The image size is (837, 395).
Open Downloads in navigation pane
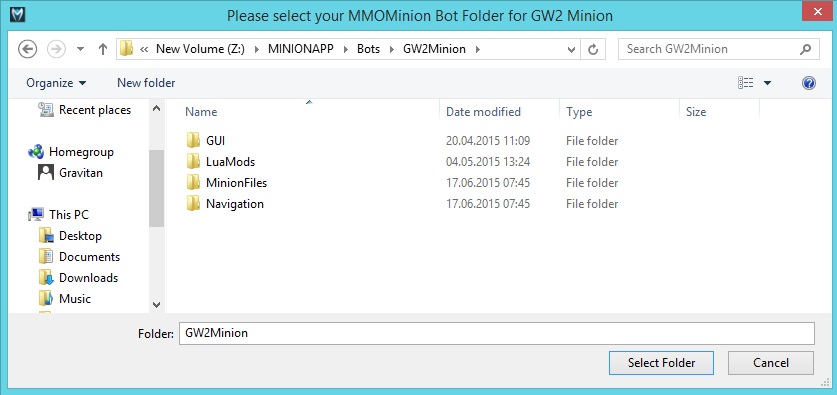coord(88,278)
